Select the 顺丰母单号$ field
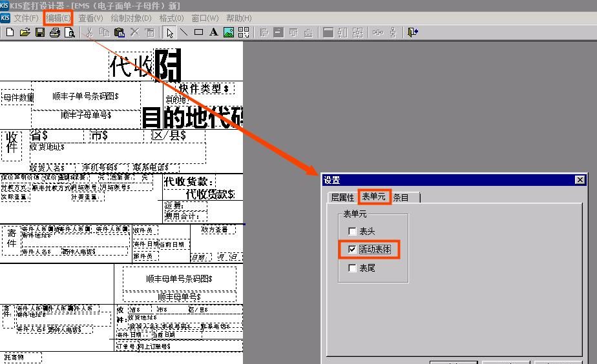This screenshot has height=364, width=597. pos(180,296)
